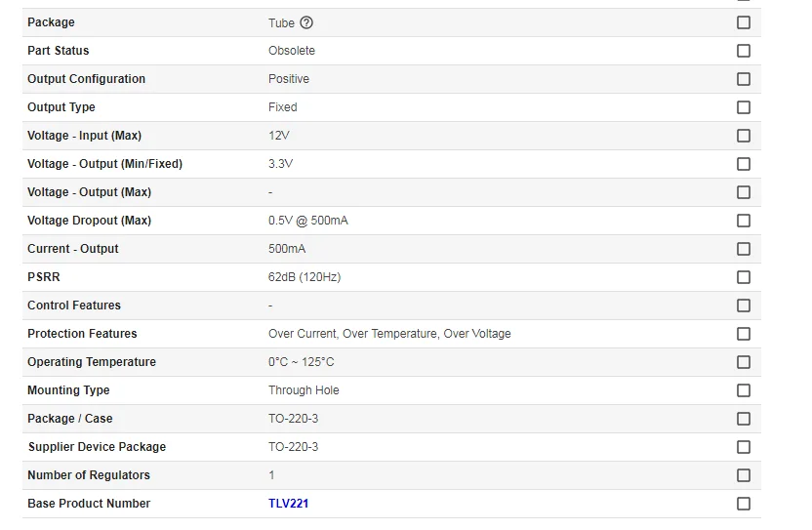Tick the Control Features checkbox
Viewport: 812px width, 530px height.
[744, 306]
